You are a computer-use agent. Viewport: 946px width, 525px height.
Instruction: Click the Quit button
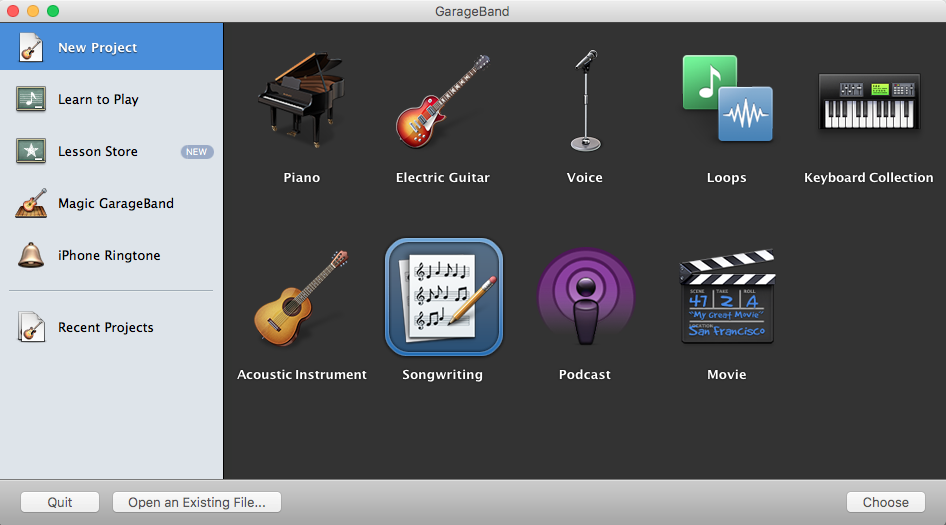tap(60, 502)
